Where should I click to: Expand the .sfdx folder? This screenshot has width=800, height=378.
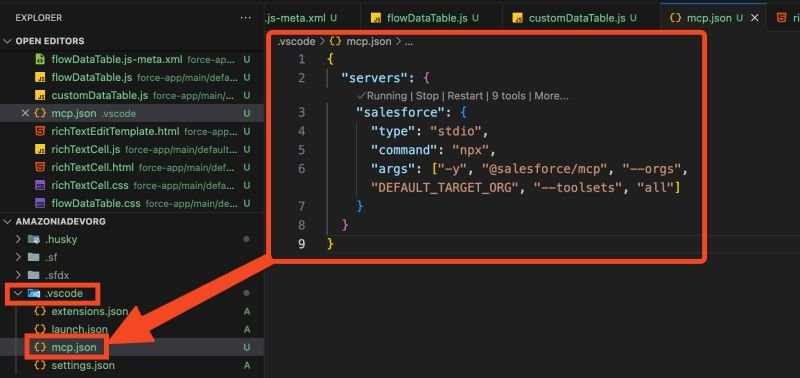pos(18,275)
